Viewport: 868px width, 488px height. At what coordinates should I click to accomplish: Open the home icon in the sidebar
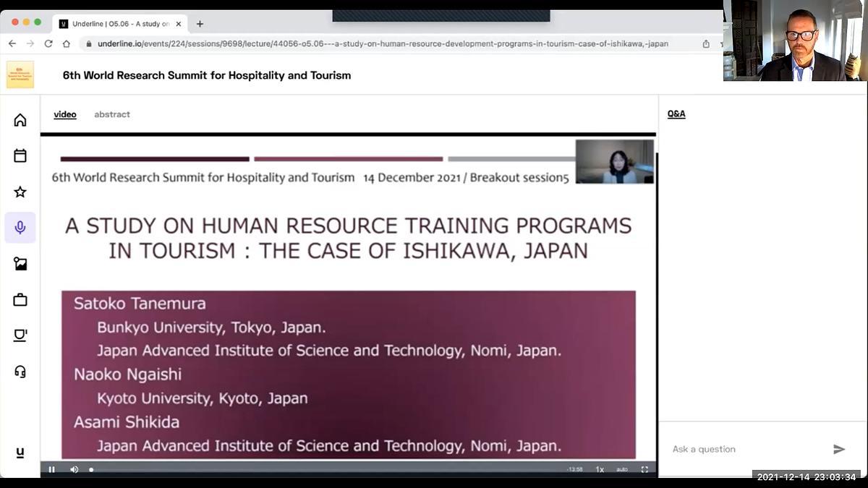point(20,120)
